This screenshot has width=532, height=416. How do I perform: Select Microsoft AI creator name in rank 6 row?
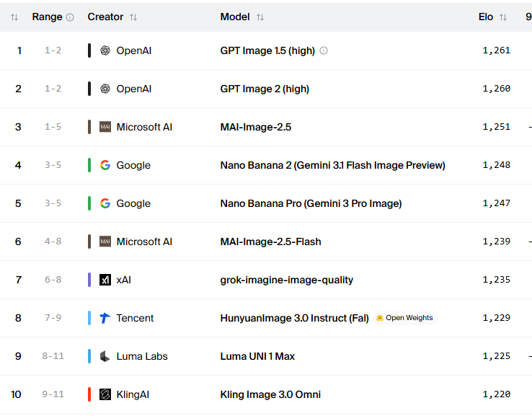coord(144,242)
